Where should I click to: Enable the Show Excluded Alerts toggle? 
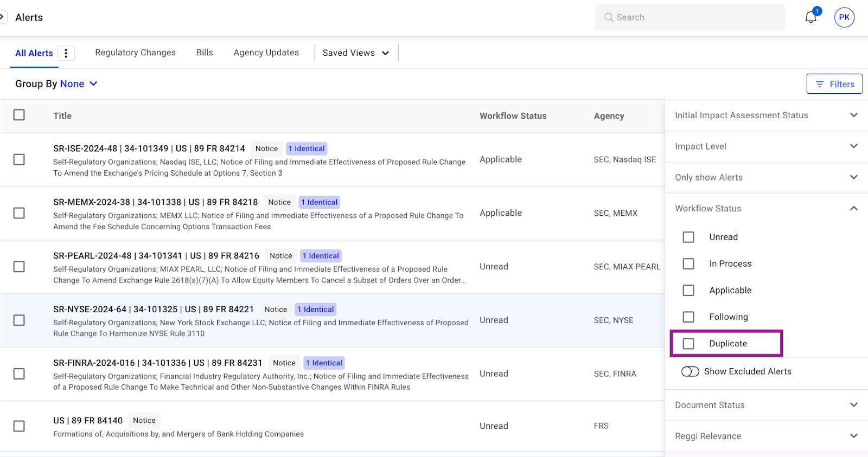[690, 371]
